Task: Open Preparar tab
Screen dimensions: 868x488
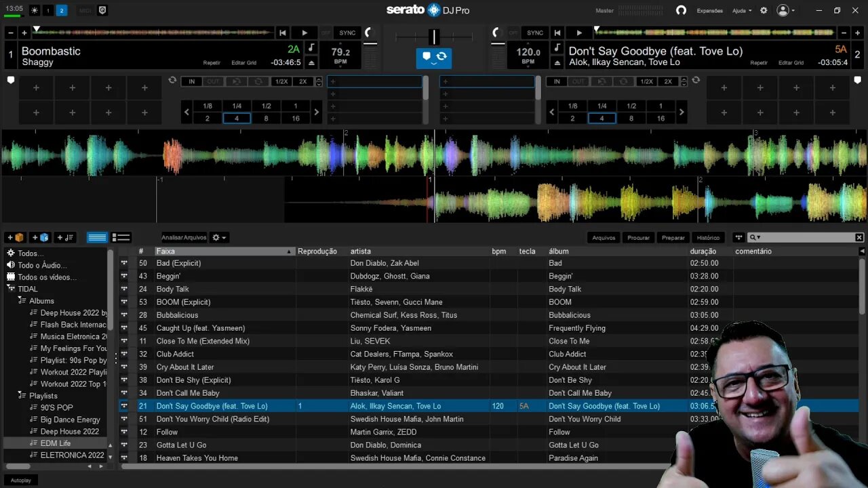Action: click(x=673, y=238)
